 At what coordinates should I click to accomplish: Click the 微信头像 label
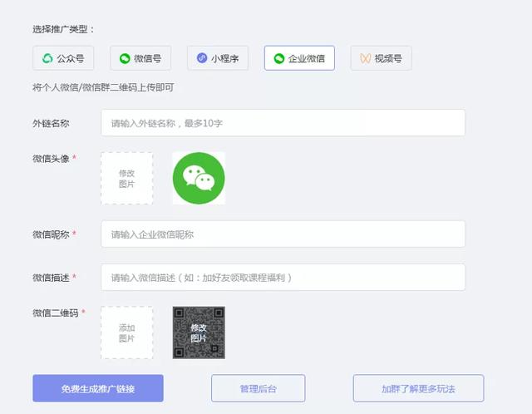click(51, 159)
